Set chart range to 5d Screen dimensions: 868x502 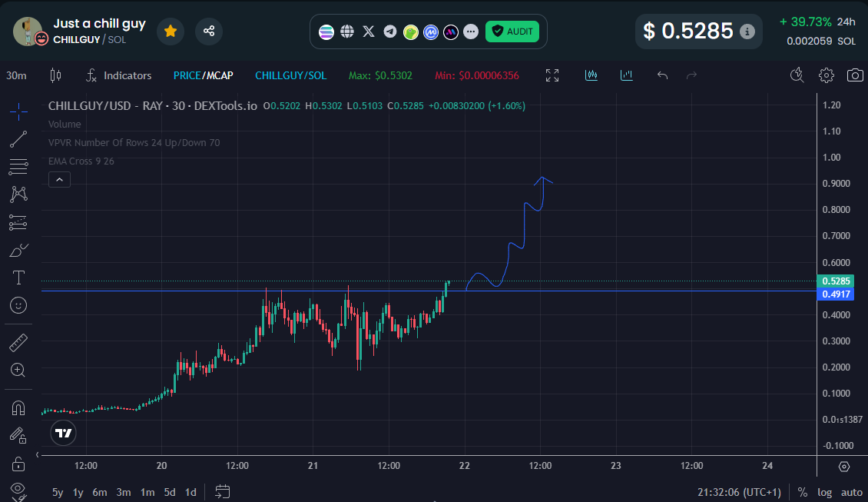(170, 492)
